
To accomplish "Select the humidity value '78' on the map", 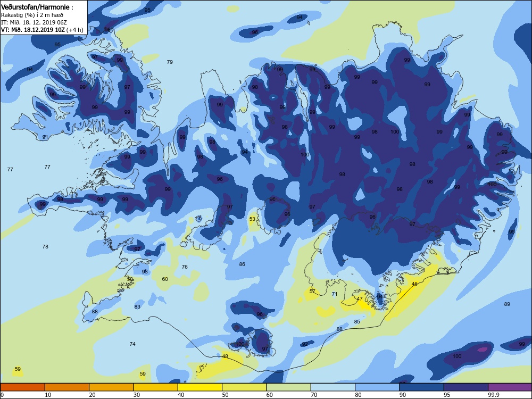I will 45,247.
